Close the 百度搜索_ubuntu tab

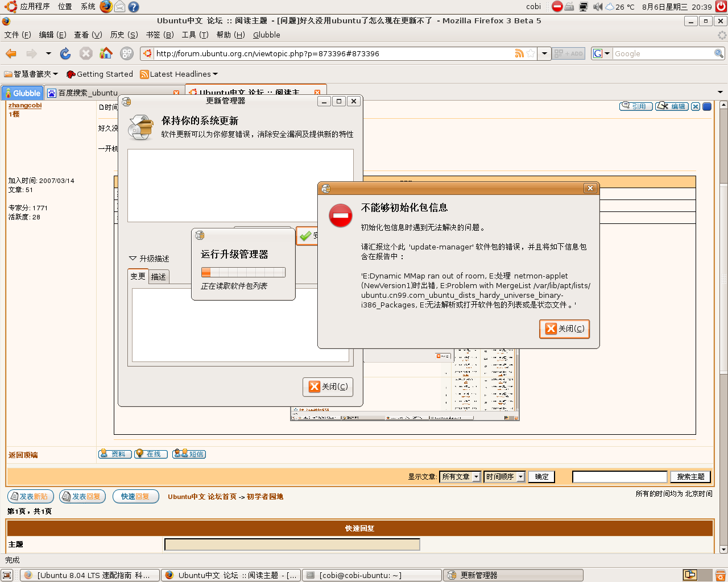(x=176, y=93)
